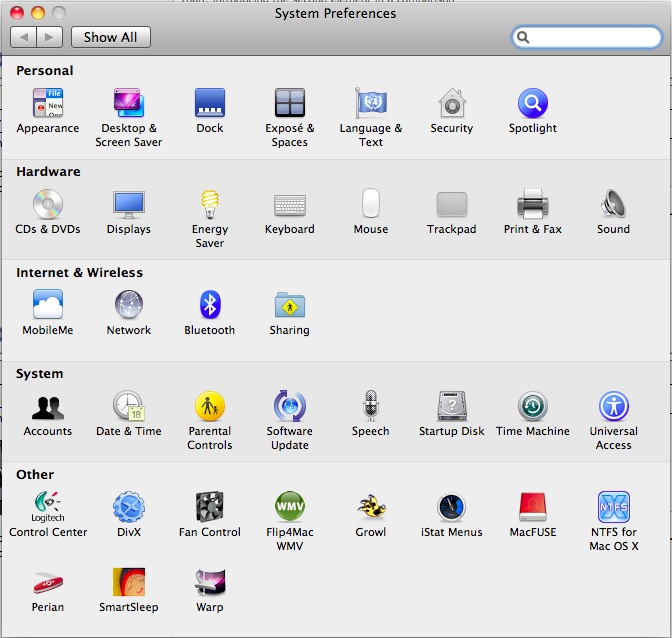Open the SmartSleep preference pane

(129, 583)
